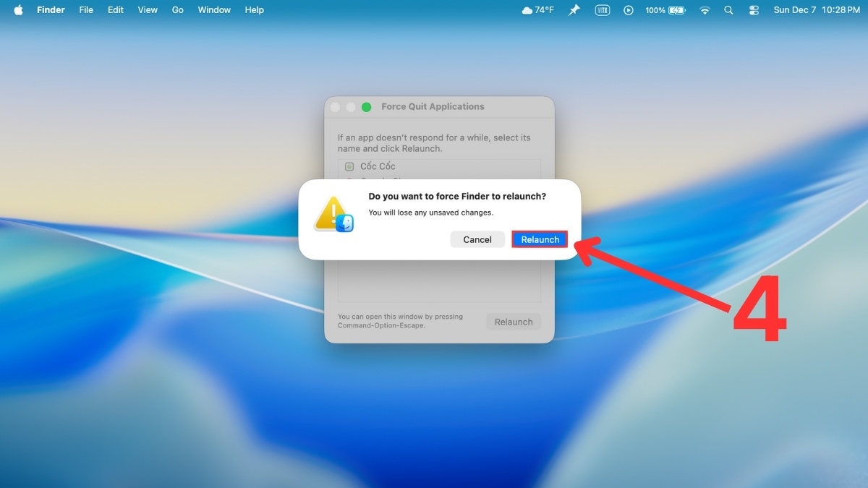Open the View menu
Screen dimensions: 868x488
148,10
